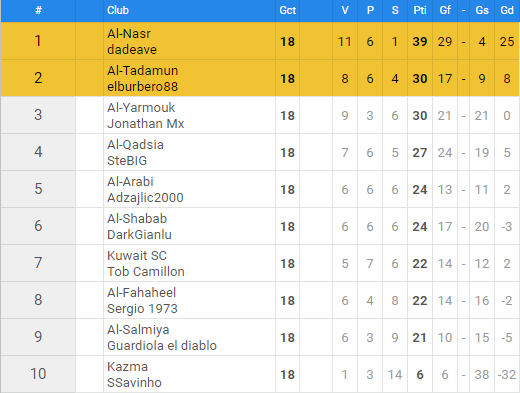The height and width of the screenshot is (393, 520).
Task: Open Guardiola el diablo manager profile
Action: click(x=162, y=346)
